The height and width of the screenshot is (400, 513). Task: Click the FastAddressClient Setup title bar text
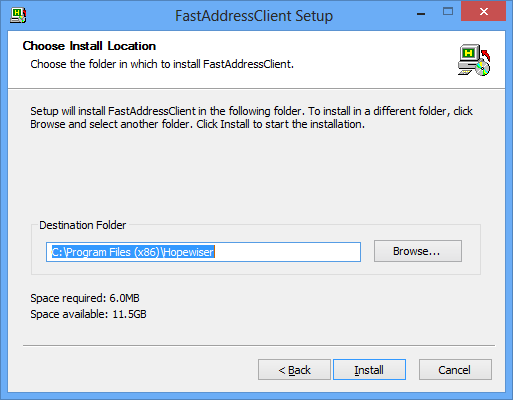pyautogui.click(x=254, y=16)
